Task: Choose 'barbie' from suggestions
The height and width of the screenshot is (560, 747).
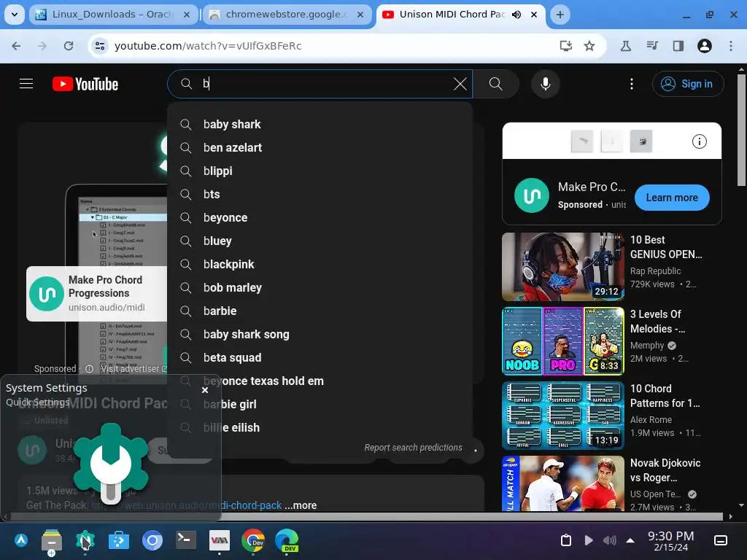Action: (x=320, y=311)
